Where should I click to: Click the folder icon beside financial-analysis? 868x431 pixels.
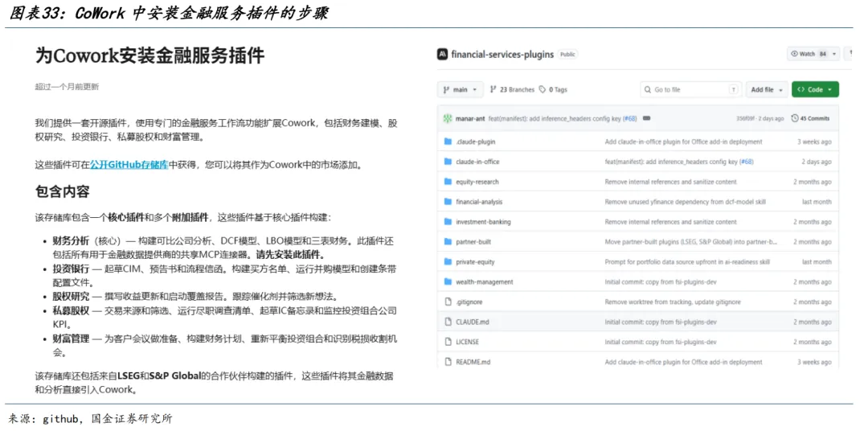448,202
